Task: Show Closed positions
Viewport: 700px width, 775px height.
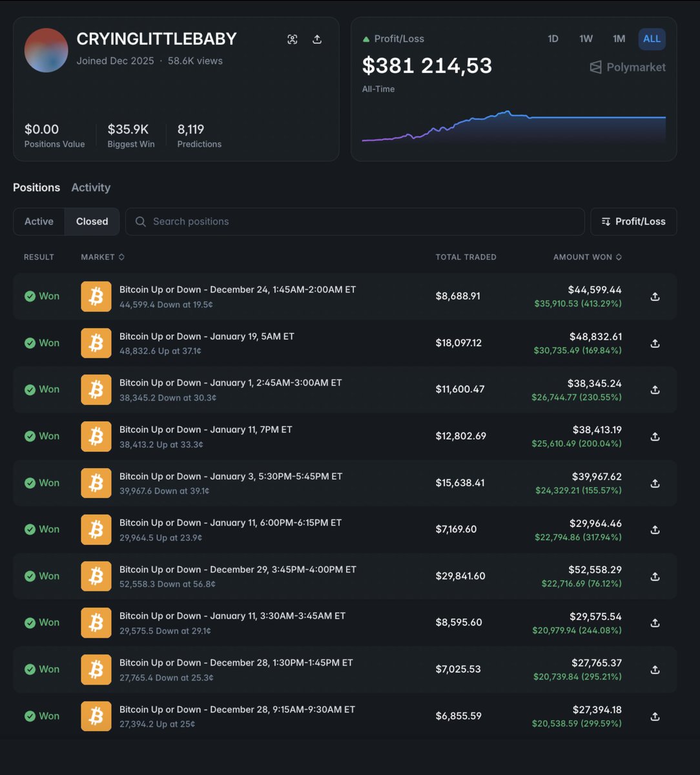Action: pyautogui.click(x=92, y=222)
